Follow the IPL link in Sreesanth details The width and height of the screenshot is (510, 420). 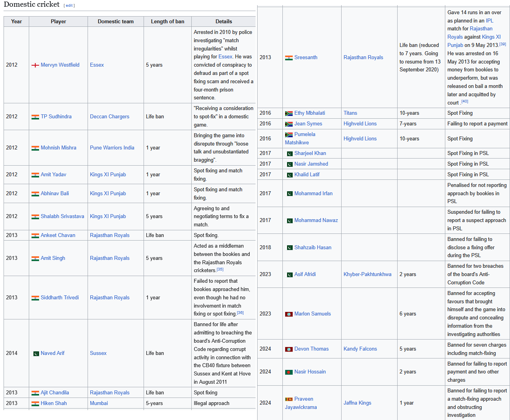pos(489,21)
